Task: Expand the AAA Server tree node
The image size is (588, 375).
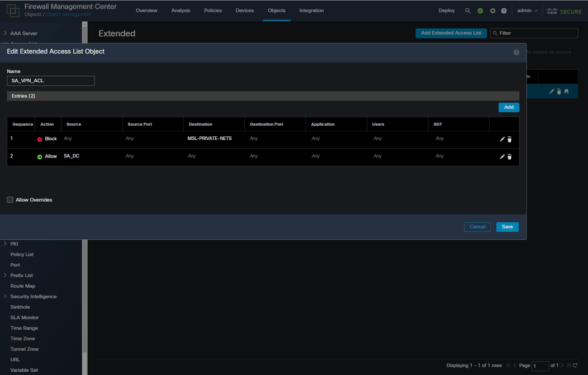Action: (5, 33)
